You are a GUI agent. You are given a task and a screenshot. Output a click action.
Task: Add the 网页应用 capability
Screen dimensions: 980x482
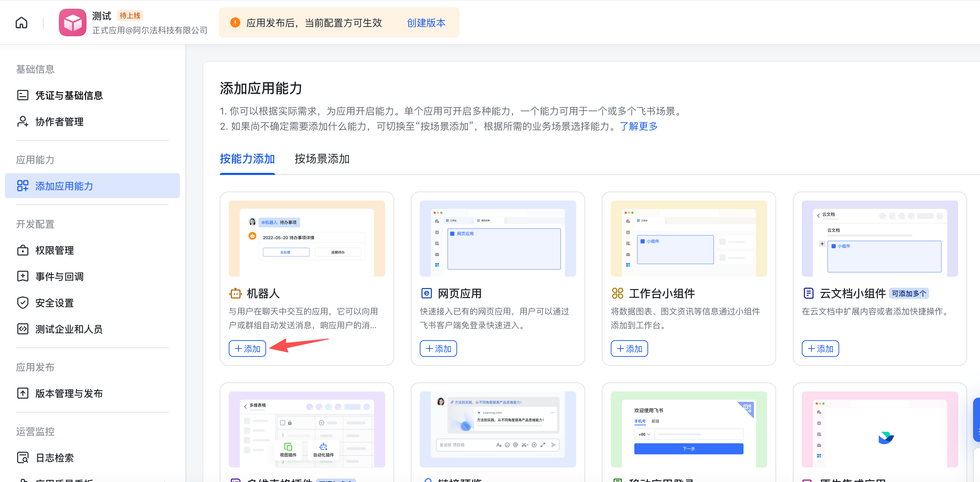(x=438, y=349)
